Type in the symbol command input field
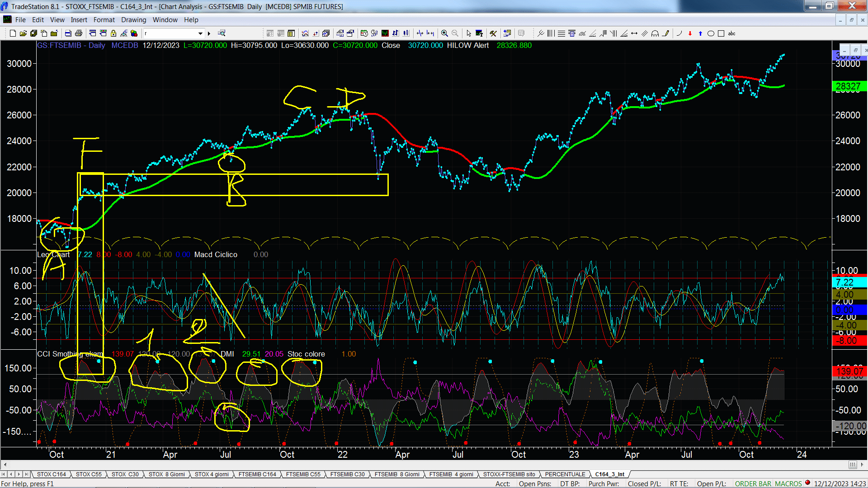868x488 pixels. (x=170, y=33)
